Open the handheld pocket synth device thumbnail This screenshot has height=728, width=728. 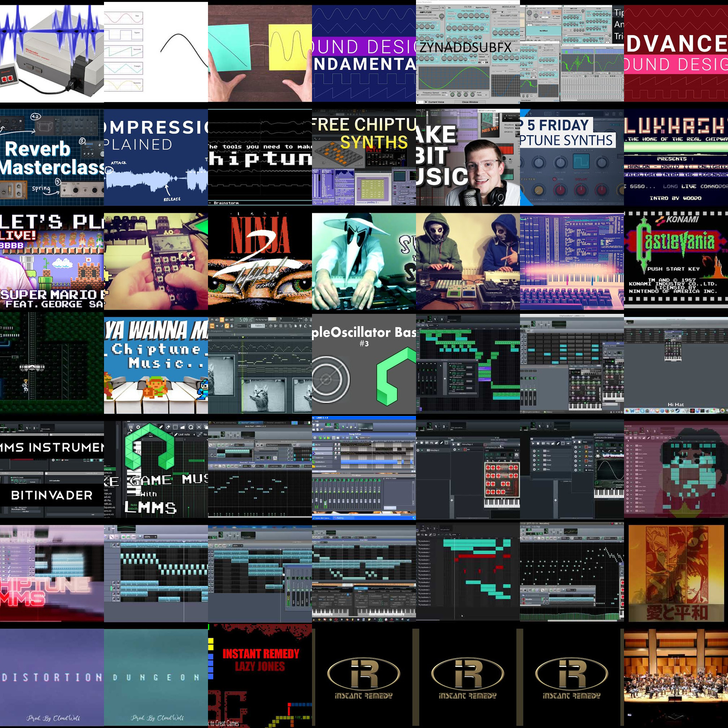156,262
